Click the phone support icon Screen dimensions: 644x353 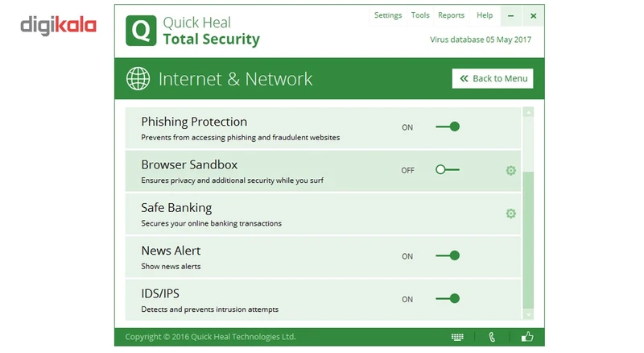(x=492, y=337)
